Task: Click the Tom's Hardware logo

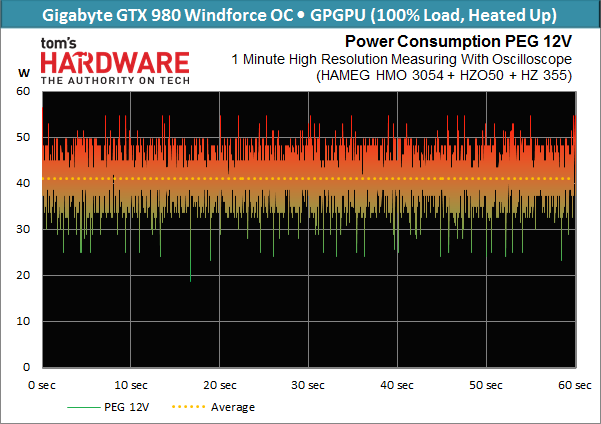Action: (115, 60)
